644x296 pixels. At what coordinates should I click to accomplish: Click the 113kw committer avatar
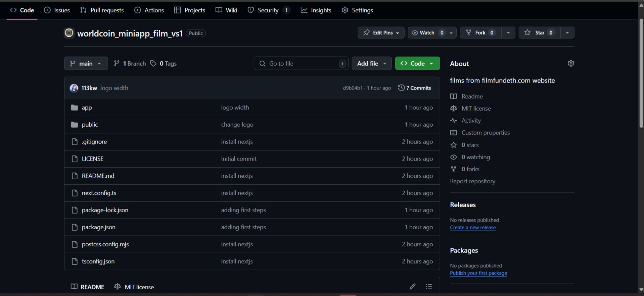click(x=74, y=88)
